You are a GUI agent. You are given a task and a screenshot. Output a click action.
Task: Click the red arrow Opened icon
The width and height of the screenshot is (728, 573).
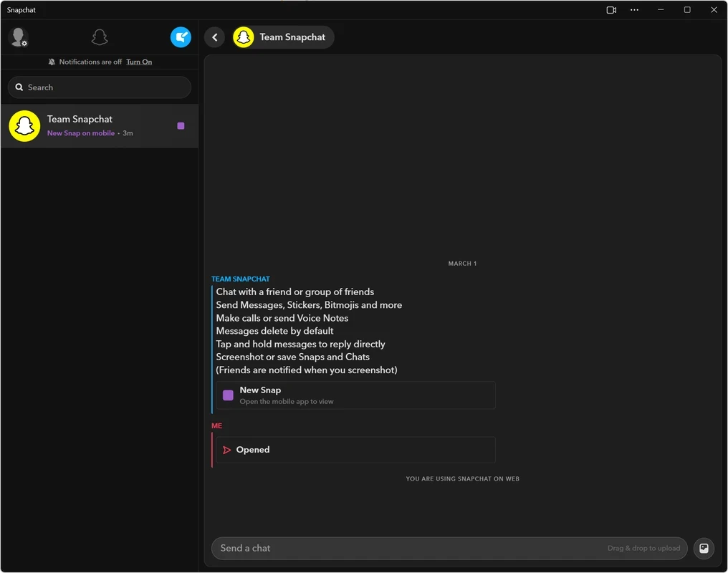[227, 450]
